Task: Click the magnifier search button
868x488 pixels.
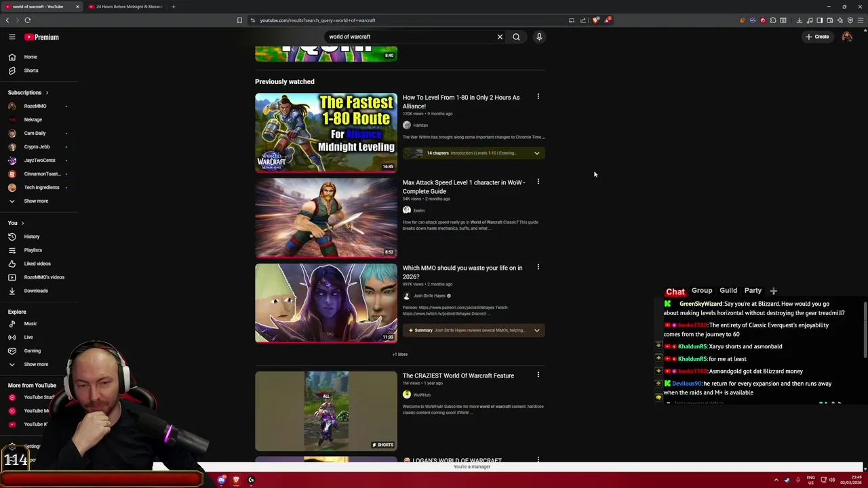Action: (x=516, y=37)
